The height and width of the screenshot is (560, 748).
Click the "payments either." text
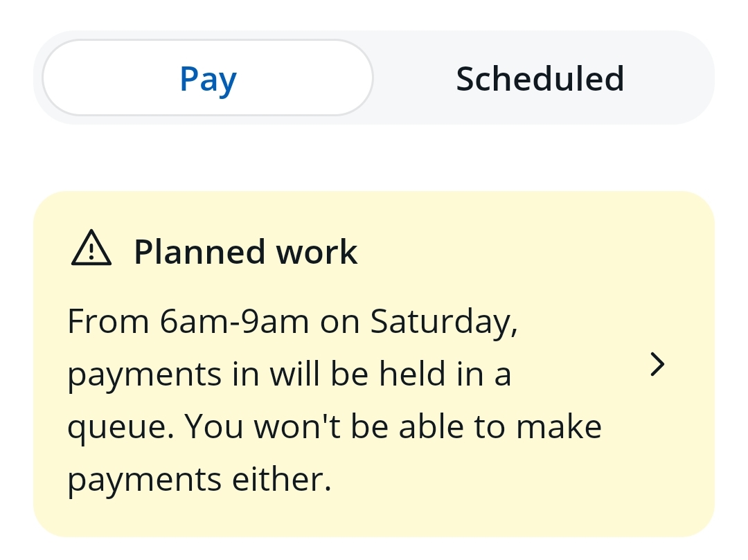click(199, 480)
